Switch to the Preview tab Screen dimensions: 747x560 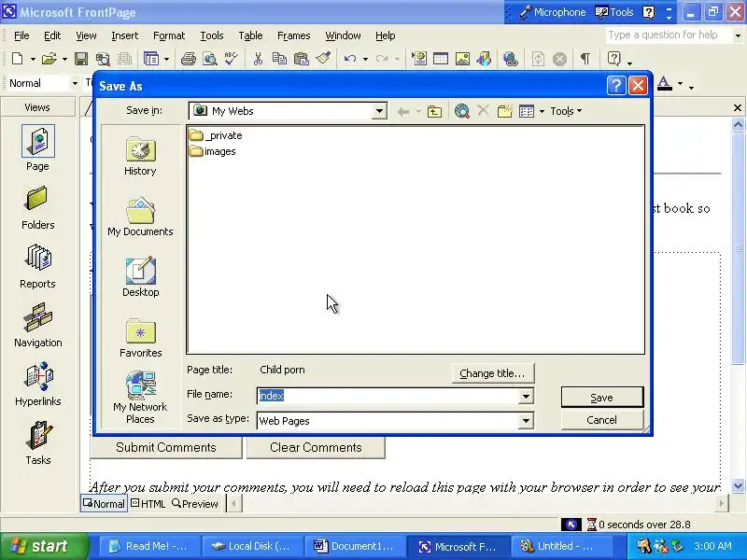[x=195, y=504]
